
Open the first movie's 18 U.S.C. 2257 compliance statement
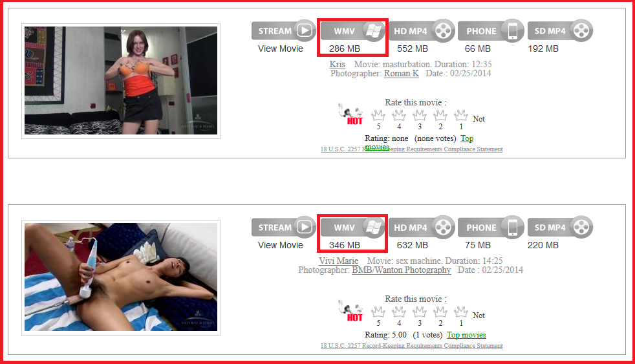tap(411, 149)
